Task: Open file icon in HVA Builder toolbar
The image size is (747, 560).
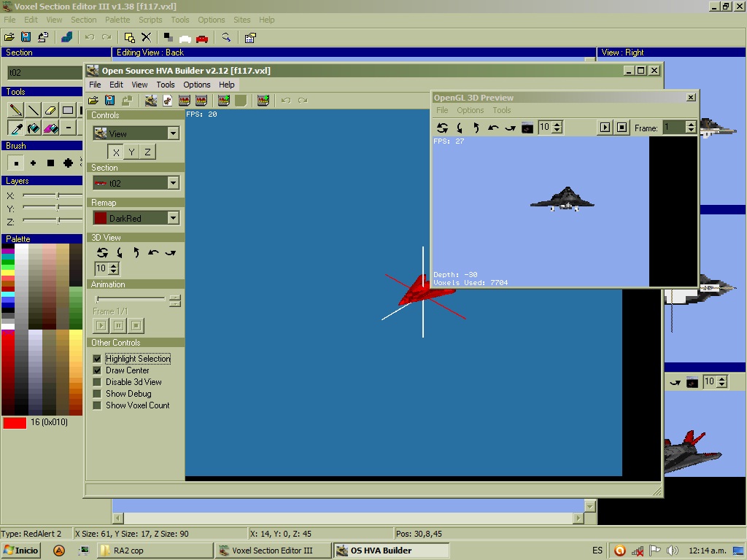Action: [93, 100]
